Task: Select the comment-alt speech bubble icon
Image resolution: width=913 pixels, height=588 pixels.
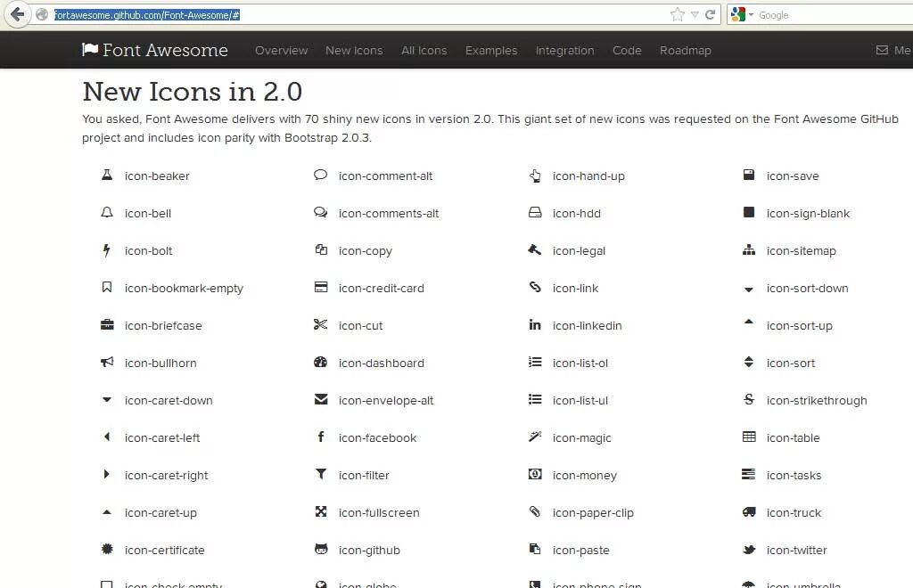Action: 320,175
